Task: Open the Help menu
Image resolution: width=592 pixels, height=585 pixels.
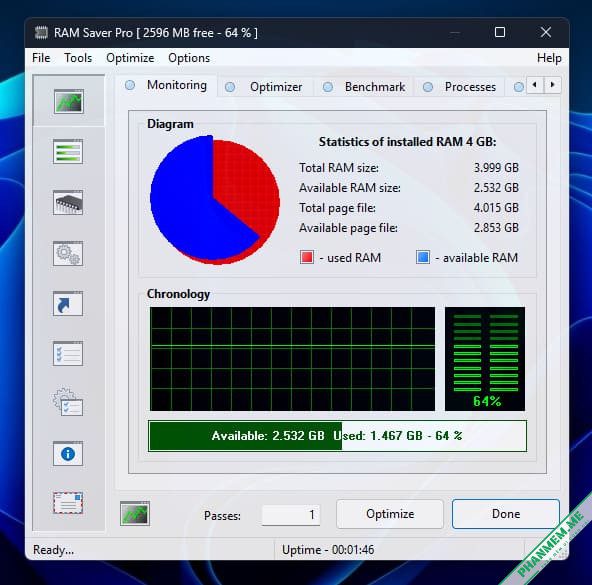Action: (549, 58)
